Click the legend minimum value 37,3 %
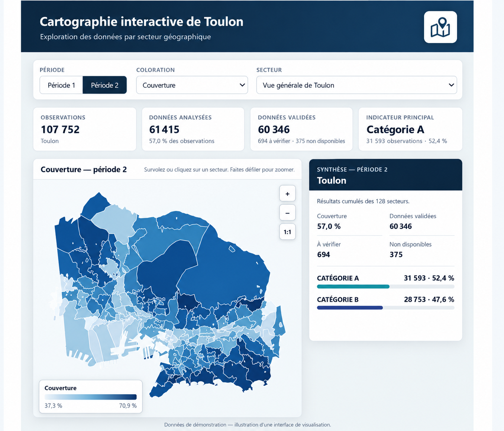Viewport: 504px width, 431px height. pyautogui.click(x=54, y=406)
